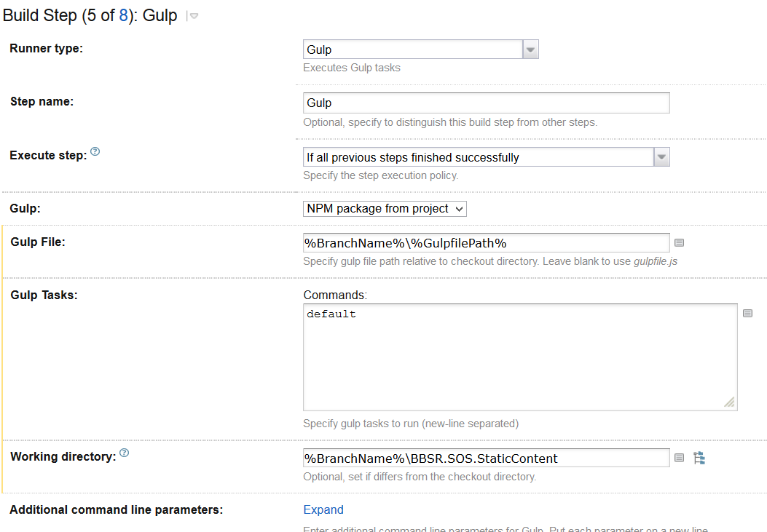767x532 pixels.
Task: Open the build step navigation arrow beside the title
Action: click(x=193, y=16)
